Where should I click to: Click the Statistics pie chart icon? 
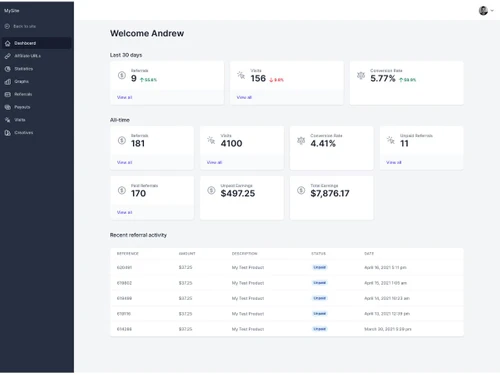[x=7, y=69]
